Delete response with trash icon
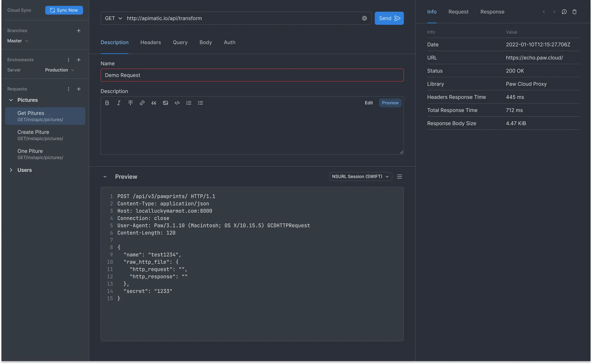592x364 pixels. click(x=575, y=12)
